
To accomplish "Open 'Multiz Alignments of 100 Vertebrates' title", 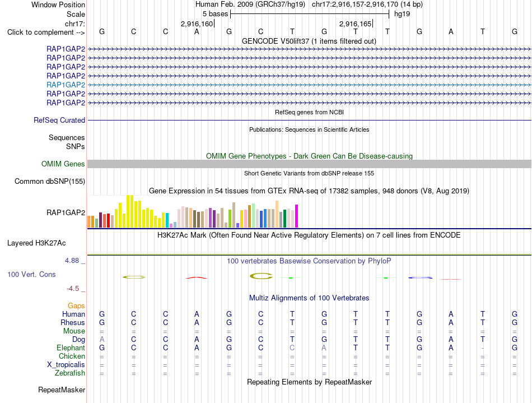I will point(309,298).
